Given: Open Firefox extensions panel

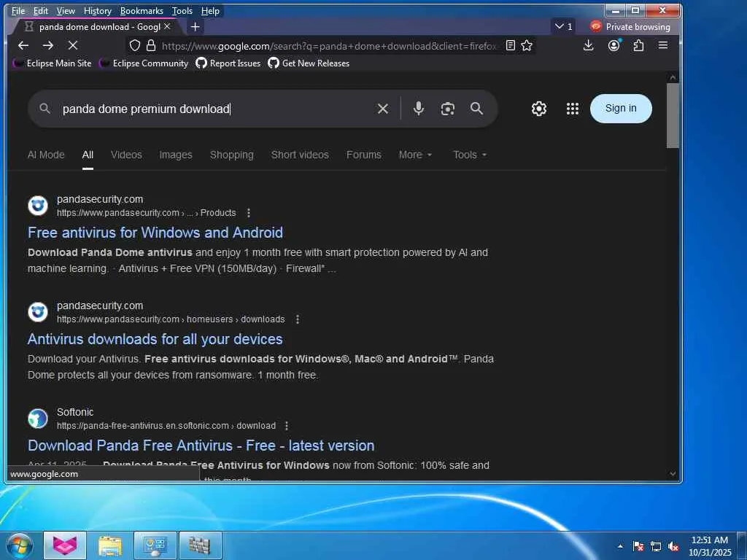Looking at the screenshot, I should point(638,45).
